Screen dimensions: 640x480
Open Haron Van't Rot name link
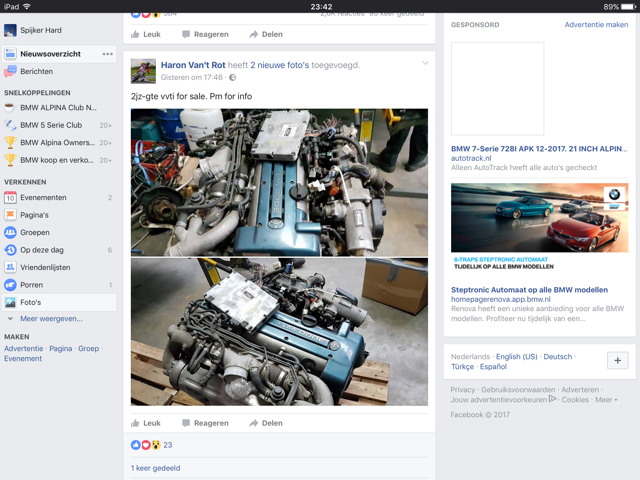(193, 65)
